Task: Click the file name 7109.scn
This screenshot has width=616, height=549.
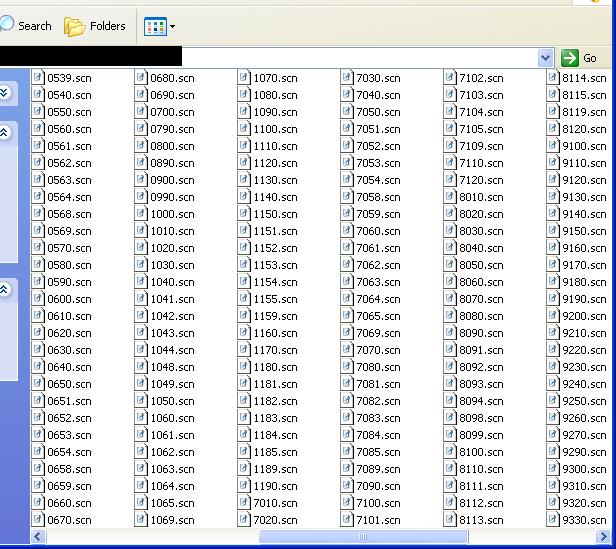Action: tap(481, 146)
